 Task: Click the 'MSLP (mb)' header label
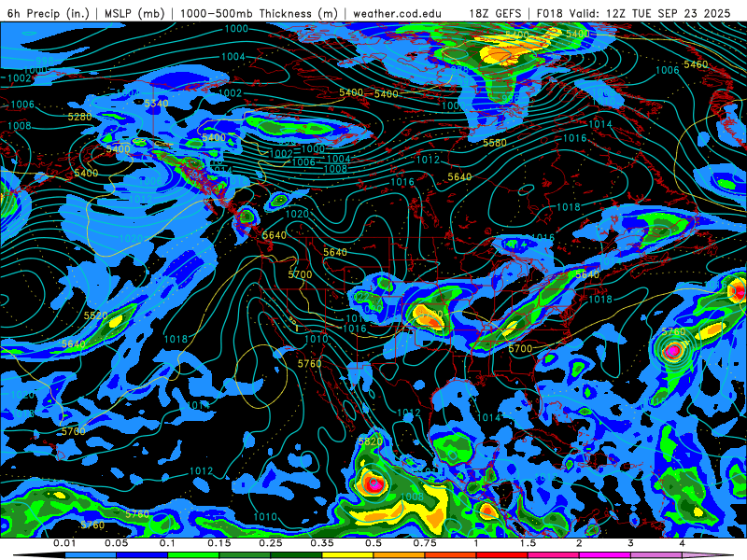[133, 13]
